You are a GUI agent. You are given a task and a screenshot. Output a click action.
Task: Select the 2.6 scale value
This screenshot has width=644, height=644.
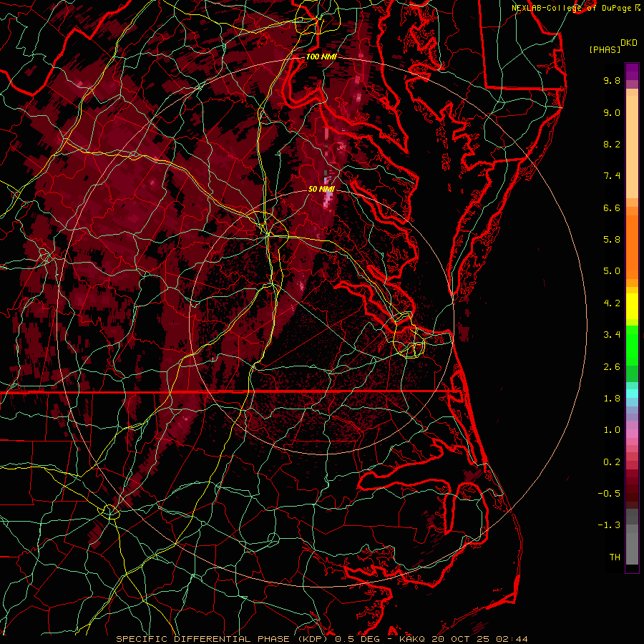(612, 367)
